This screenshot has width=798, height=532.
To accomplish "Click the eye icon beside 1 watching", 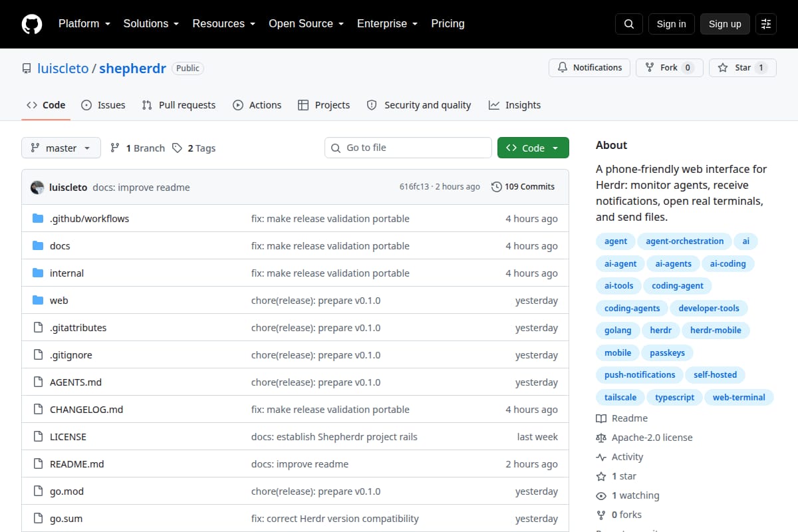I will pos(601,495).
